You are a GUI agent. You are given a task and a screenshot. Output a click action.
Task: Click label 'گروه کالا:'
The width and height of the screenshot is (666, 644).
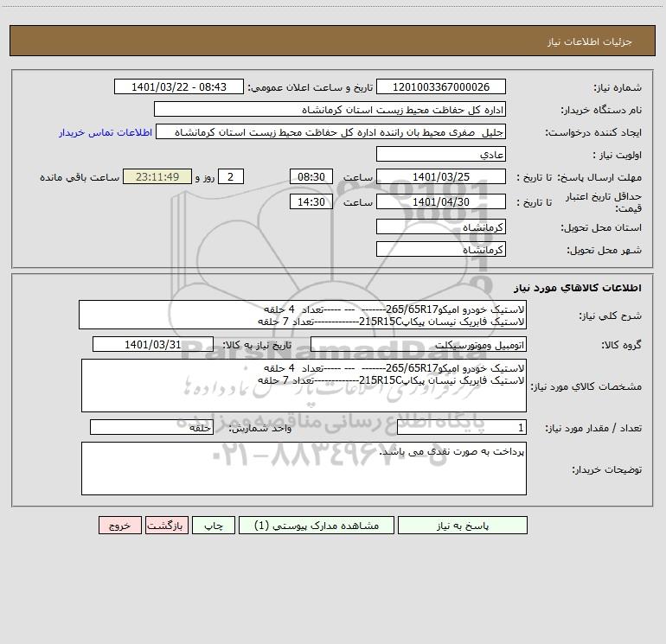[621, 345]
